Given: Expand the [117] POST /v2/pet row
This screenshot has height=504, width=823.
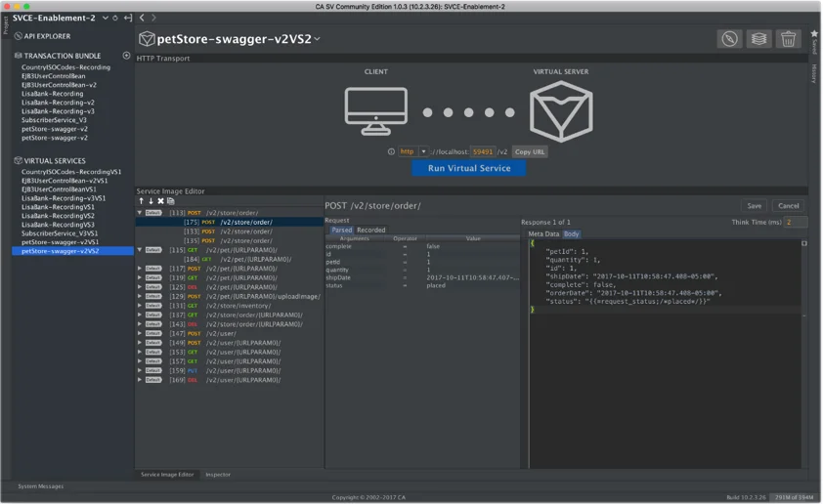Looking at the screenshot, I should (x=140, y=269).
